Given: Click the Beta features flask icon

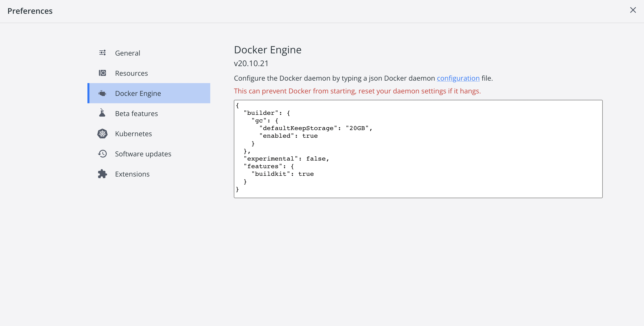Looking at the screenshot, I should (102, 113).
